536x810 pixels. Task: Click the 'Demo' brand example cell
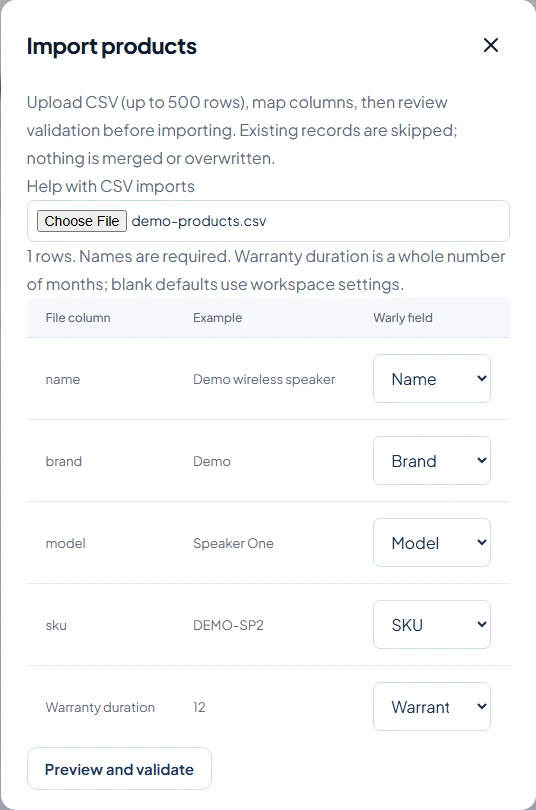pos(212,461)
